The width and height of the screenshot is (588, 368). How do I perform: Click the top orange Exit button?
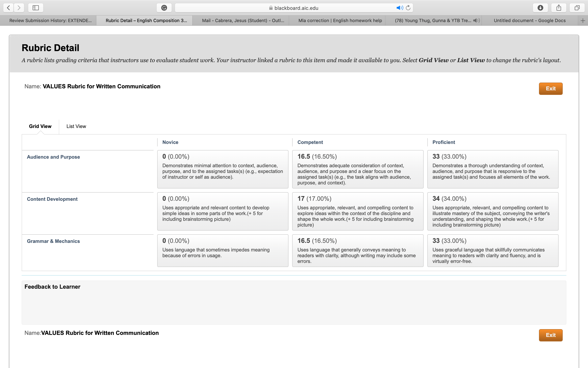pyautogui.click(x=551, y=89)
